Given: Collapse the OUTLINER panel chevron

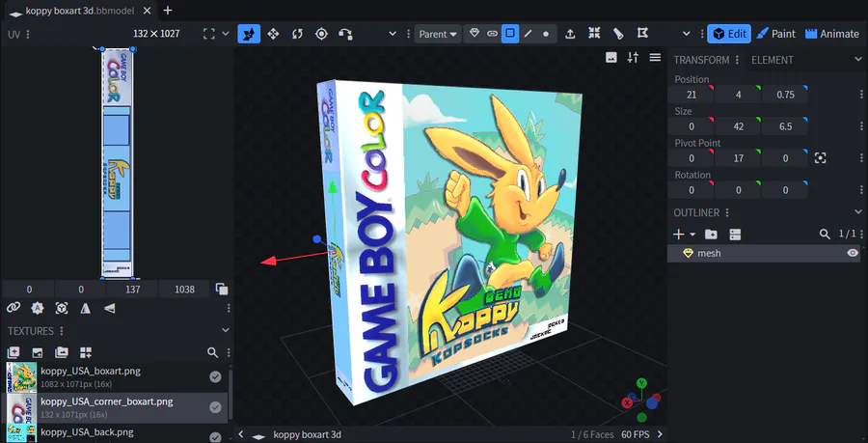Looking at the screenshot, I should (858, 212).
